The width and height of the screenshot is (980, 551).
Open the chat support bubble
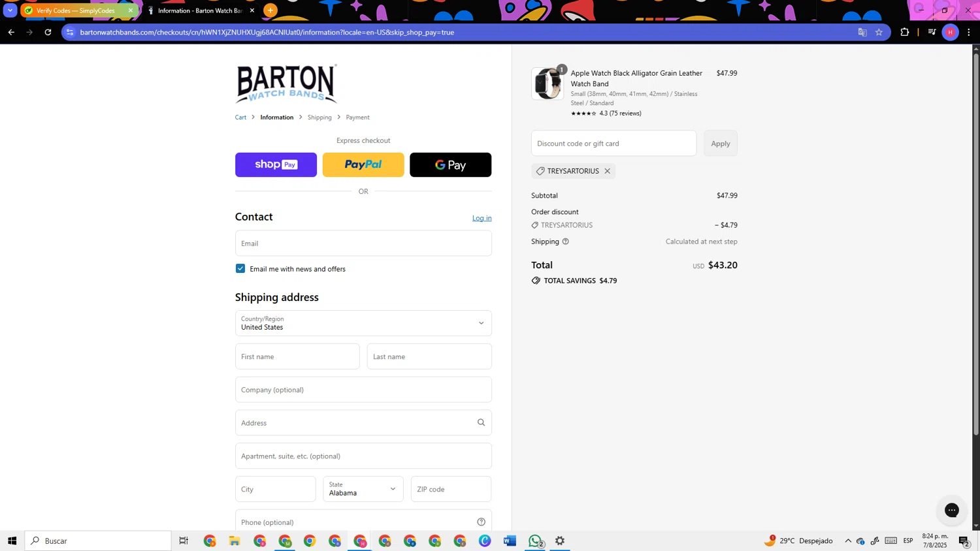[951, 510]
